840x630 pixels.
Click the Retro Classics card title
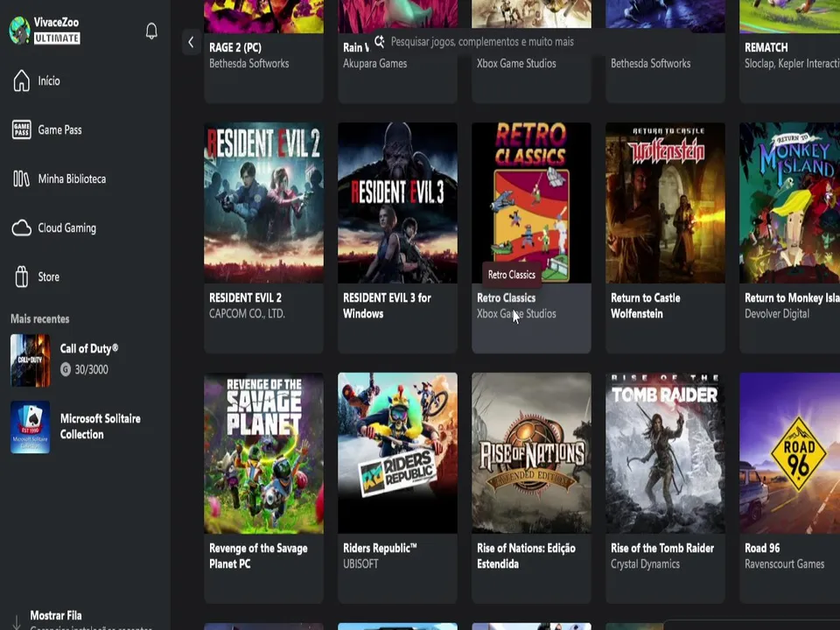[x=507, y=297]
